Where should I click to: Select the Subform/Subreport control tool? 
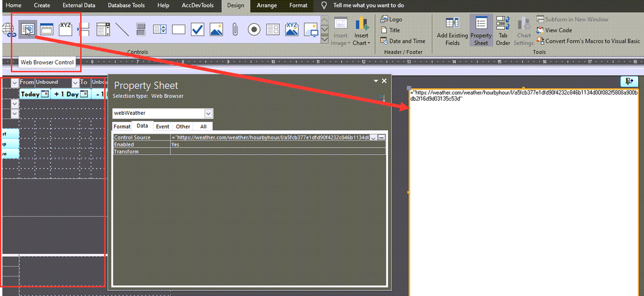[x=273, y=30]
